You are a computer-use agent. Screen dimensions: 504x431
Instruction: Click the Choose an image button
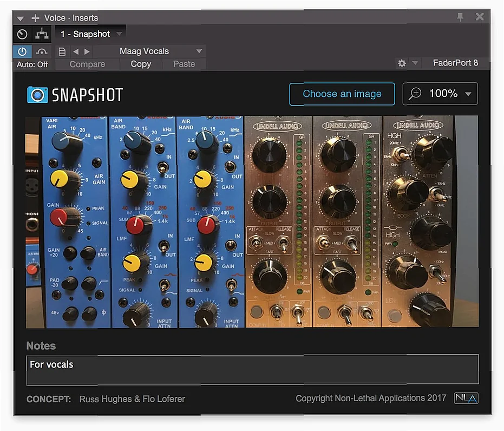pyautogui.click(x=342, y=94)
